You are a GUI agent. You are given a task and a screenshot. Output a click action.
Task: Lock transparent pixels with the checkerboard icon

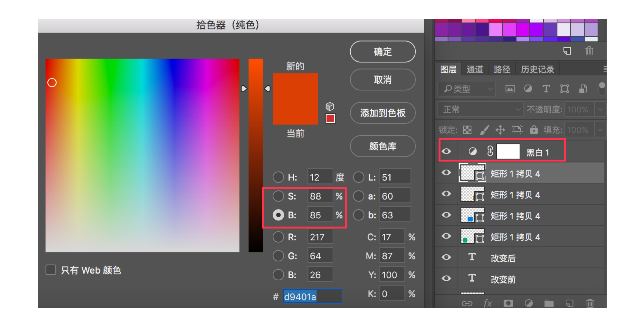[x=467, y=130]
